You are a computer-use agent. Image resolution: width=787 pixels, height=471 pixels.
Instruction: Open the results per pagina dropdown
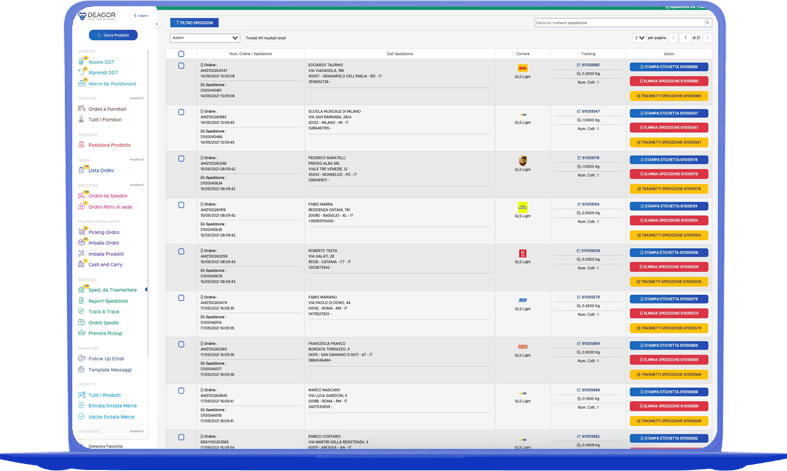639,38
